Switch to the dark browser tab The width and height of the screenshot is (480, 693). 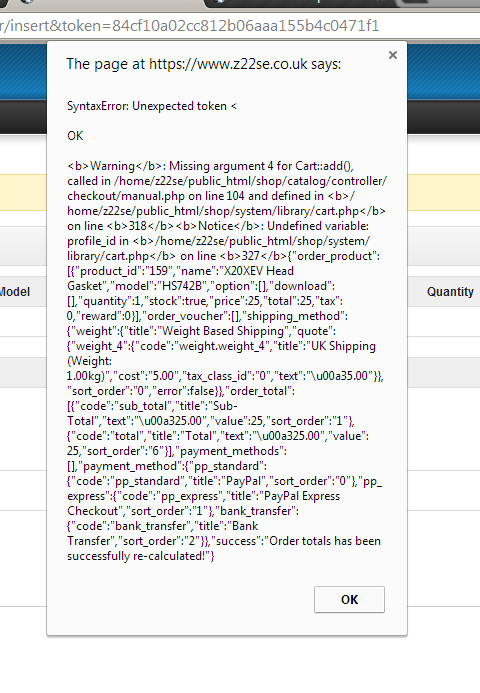pyautogui.click(x=301, y=3)
